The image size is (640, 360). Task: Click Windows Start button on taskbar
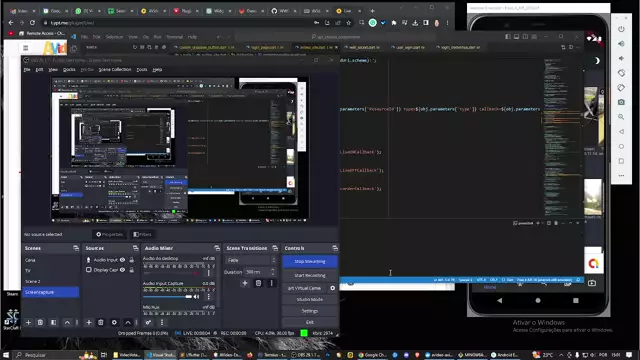[x=6, y=355]
